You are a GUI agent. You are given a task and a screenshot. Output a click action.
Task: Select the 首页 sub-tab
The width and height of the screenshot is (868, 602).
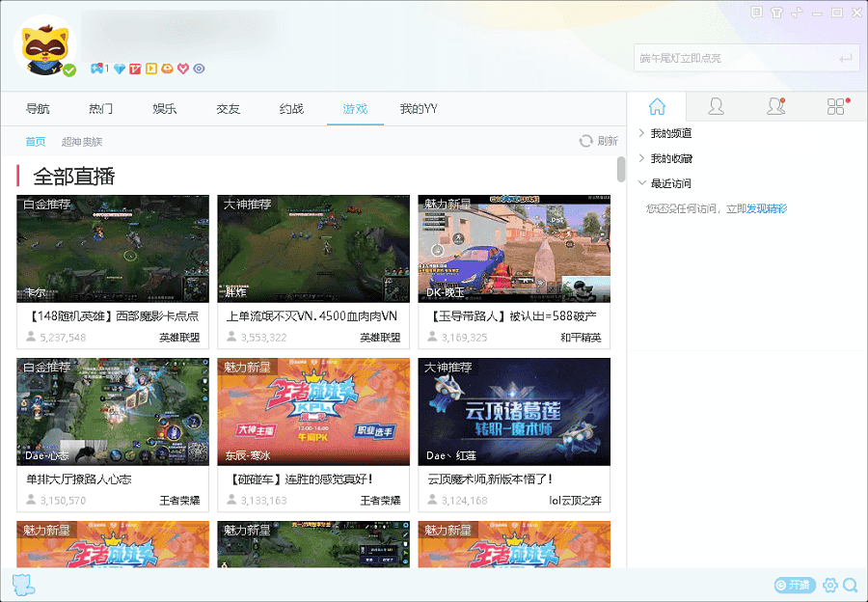click(x=36, y=142)
